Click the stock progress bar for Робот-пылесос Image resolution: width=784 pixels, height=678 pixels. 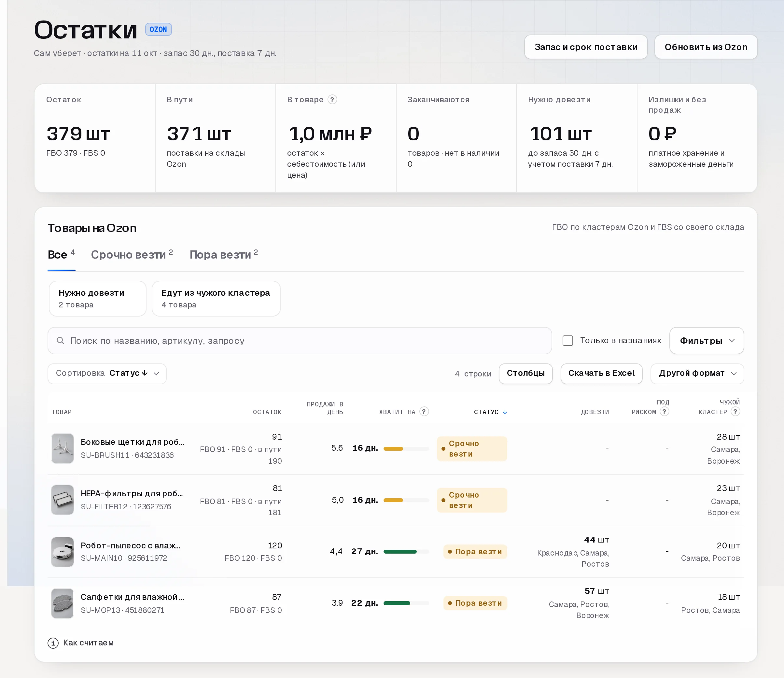point(406,552)
